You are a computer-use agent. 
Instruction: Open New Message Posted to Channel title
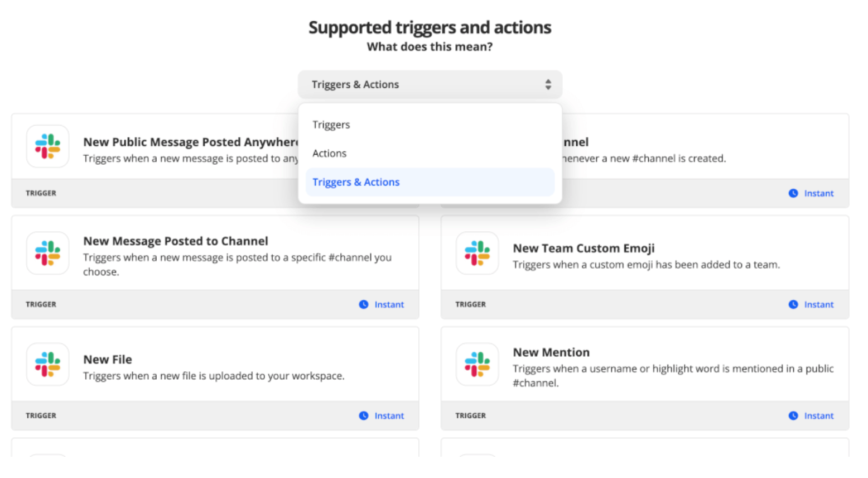tap(176, 241)
